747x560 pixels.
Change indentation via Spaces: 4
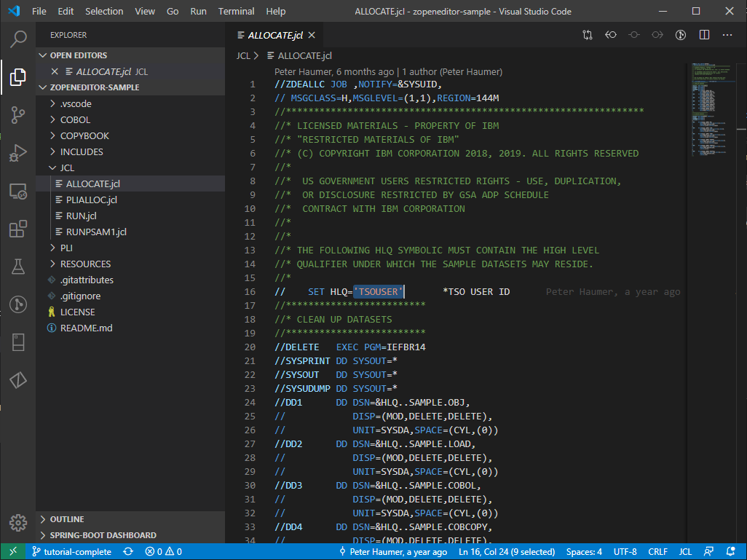pyautogui.click(x=584, y=551)
